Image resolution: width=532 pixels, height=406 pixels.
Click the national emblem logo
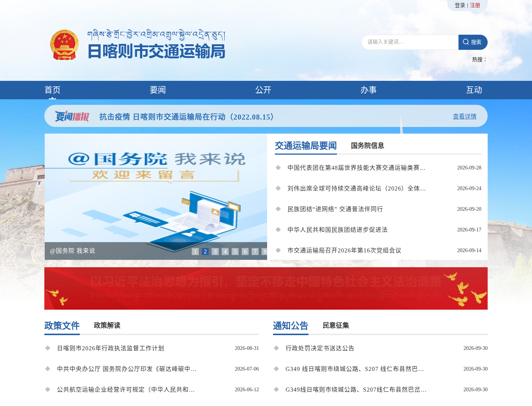tap(64, 45)
